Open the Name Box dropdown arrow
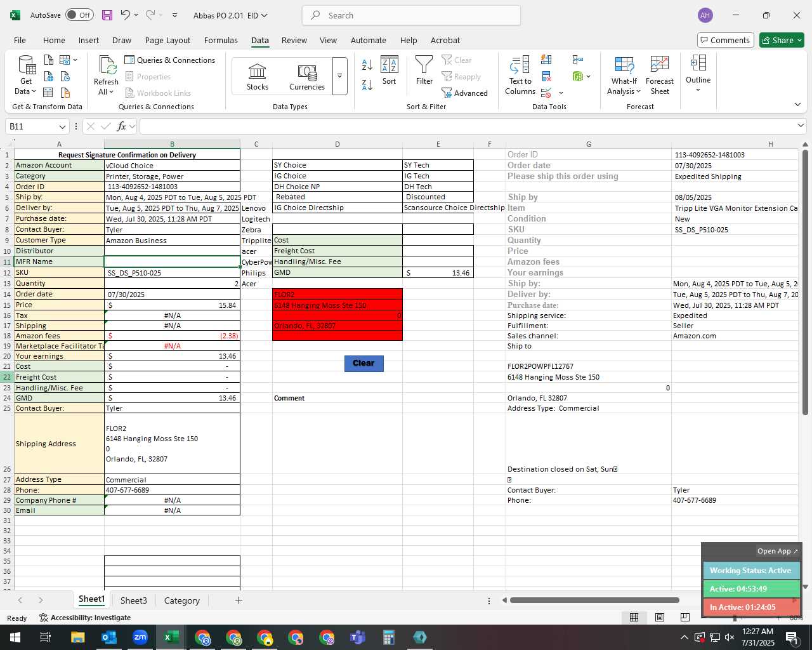Image resolution: width=812 pixels, height=650 pixels. pos(62,126)
